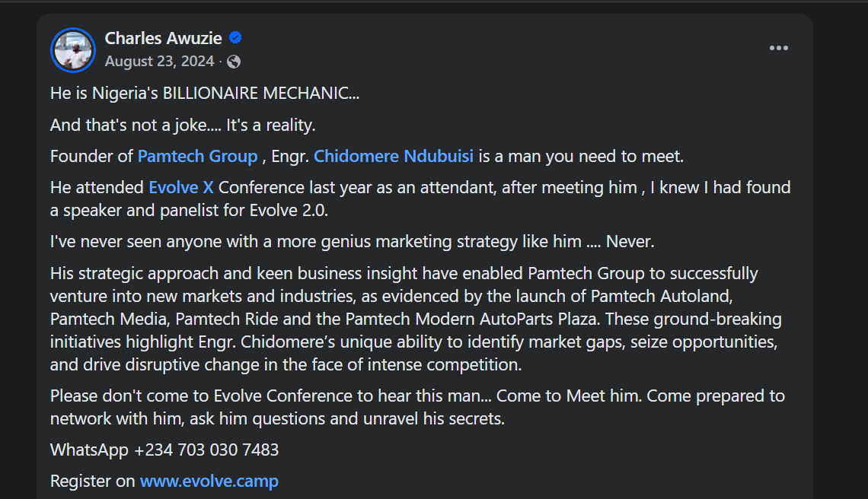The width and height of the screenshot is (868, 499).
Task: Click the 'BILLIONAIRE MECHANIC' opening line
Action: pos(205,94)
